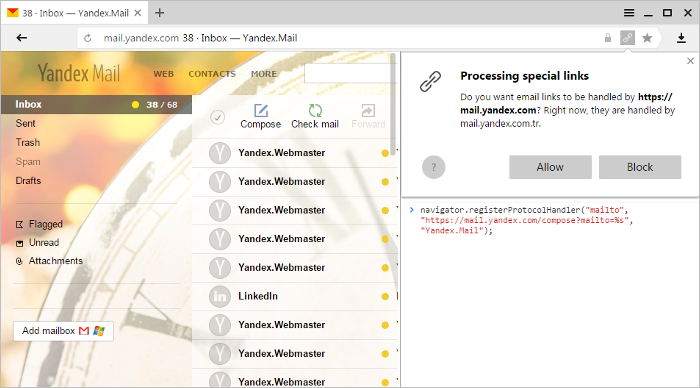Open the MORE menu in header
The width and height of the screenshot is (700, 388).
264,74
